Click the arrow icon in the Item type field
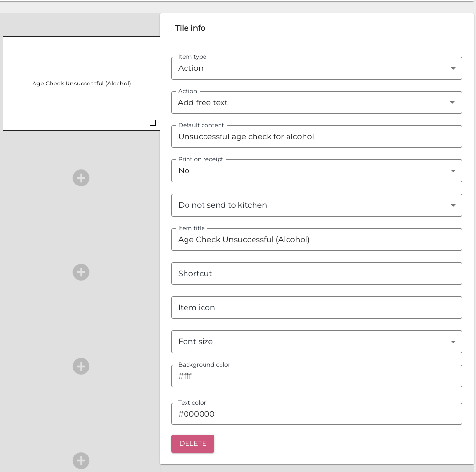476x472 pixels. (x=453, y=68)
